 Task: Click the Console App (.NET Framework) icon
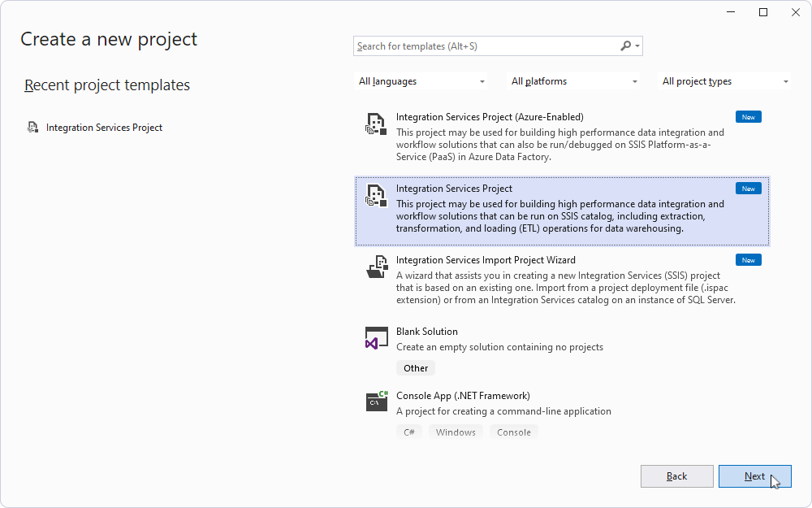point(376,402)
